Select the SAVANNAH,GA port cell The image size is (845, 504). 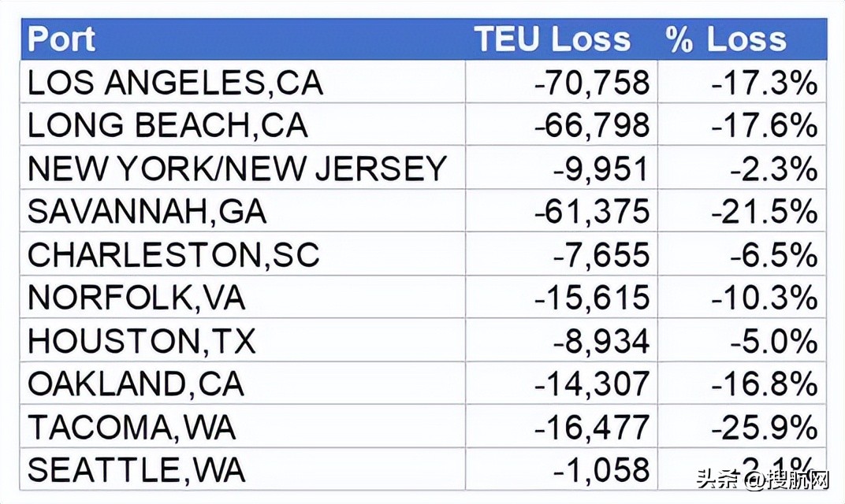(147, 212)
